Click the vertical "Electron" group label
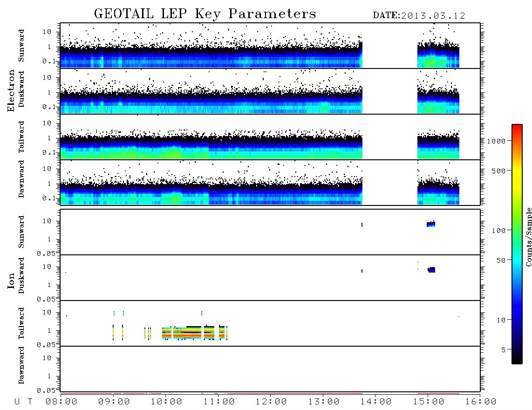Viewport: 532px width, 410px height. coord(11,91)
